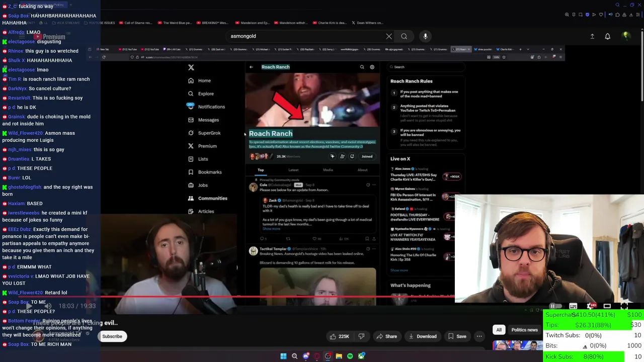Open Dean Withers on... bookmark
The height and width of the screenshot is (362, 644).
[367, 23]
